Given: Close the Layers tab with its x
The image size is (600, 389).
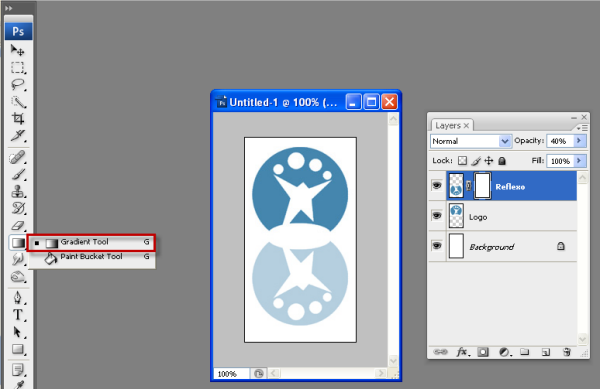Looking at the screenshot, I should click(x=466, y=125).
